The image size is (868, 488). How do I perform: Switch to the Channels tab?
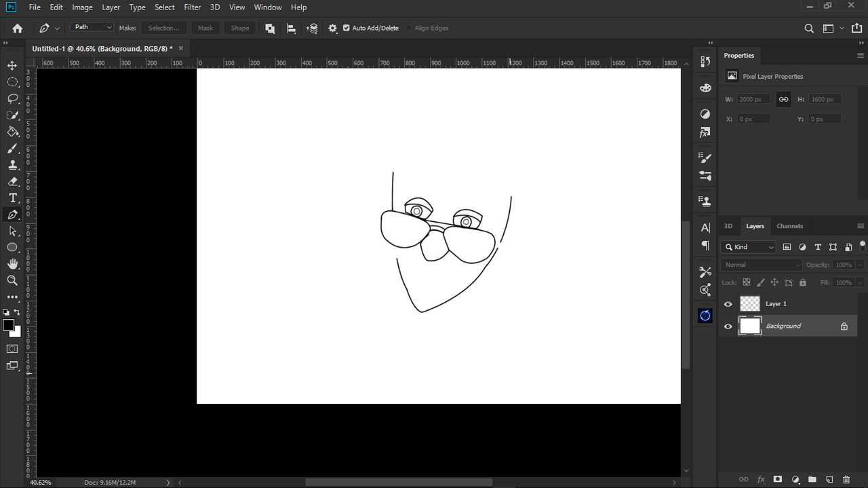click(x=789, y=226)
